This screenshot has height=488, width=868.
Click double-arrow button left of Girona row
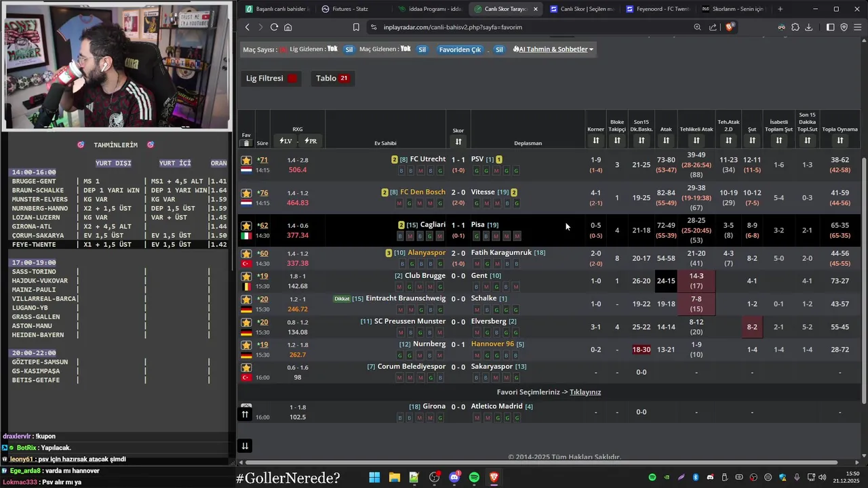(245, 414)
